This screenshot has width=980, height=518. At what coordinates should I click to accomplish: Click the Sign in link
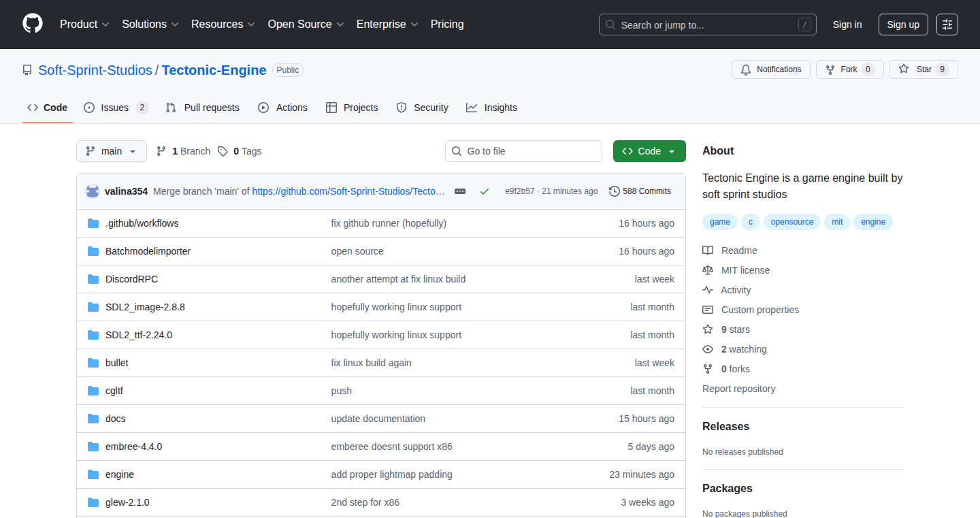[x=847, y=25]
